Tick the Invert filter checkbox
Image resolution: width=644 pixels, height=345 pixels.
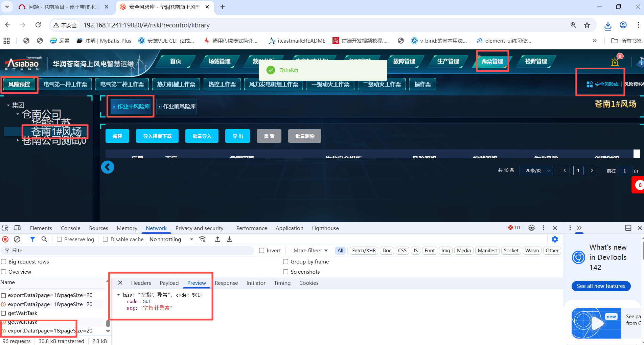pyautogui.click(x=261, y=251)
